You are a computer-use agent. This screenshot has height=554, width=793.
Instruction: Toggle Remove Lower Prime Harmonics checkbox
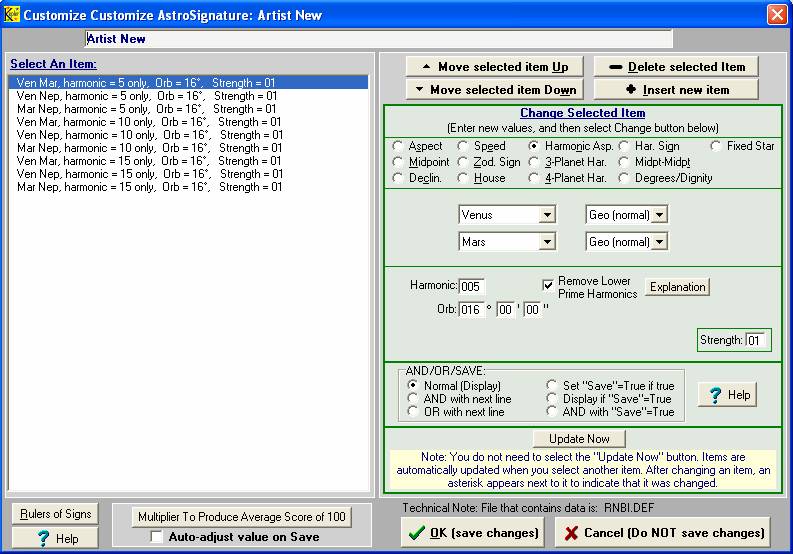pos(548,285)
